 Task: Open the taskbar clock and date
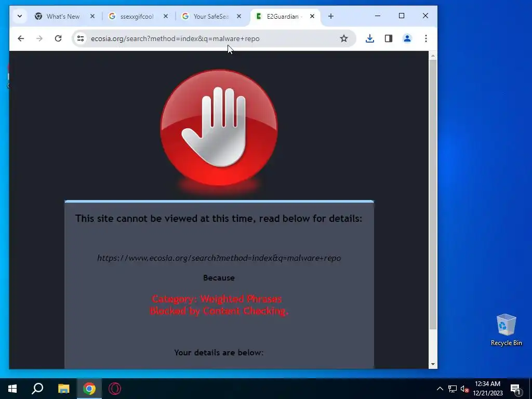(487, 389)
